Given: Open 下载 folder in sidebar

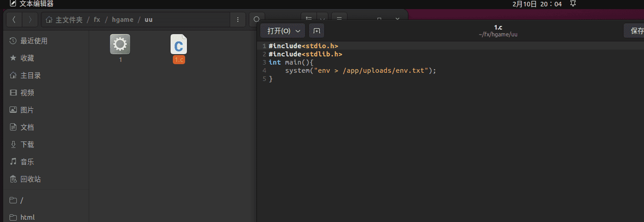Looking at the screenshot, I should (x=27, y=145).
